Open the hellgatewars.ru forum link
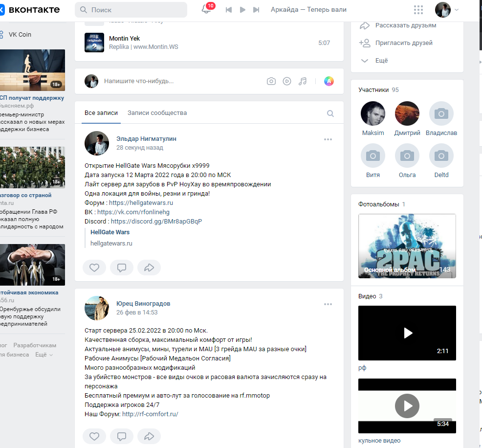The width and height of the screenshot is (482, 448). pyautogui.click(x=141, y=203)
